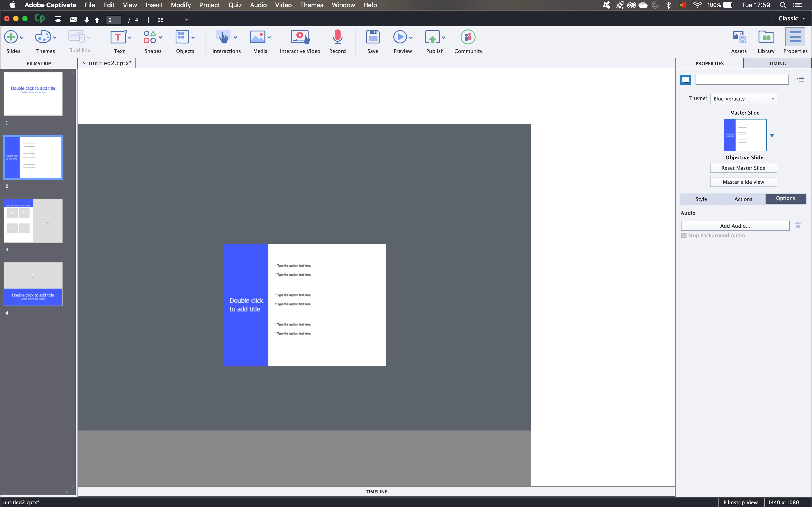Toggle the Properties panel button
Screen dimensions: 812x507
(x=795, y=37)
